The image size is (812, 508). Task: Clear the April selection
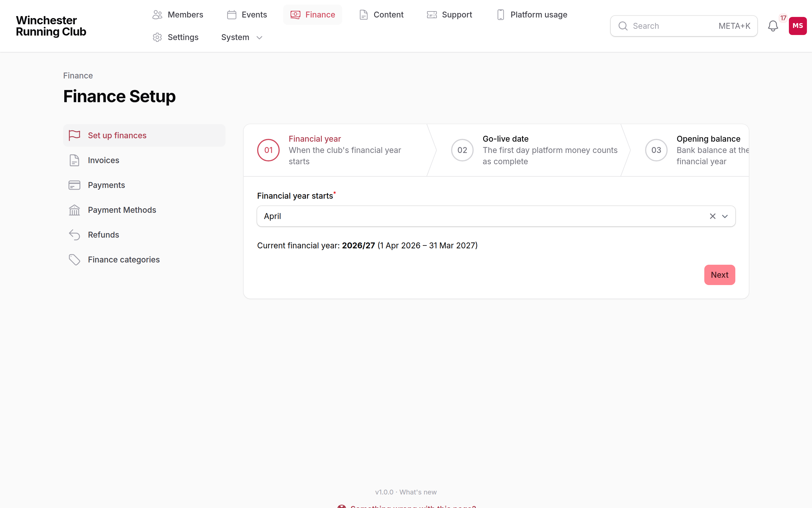coord(713,216)
